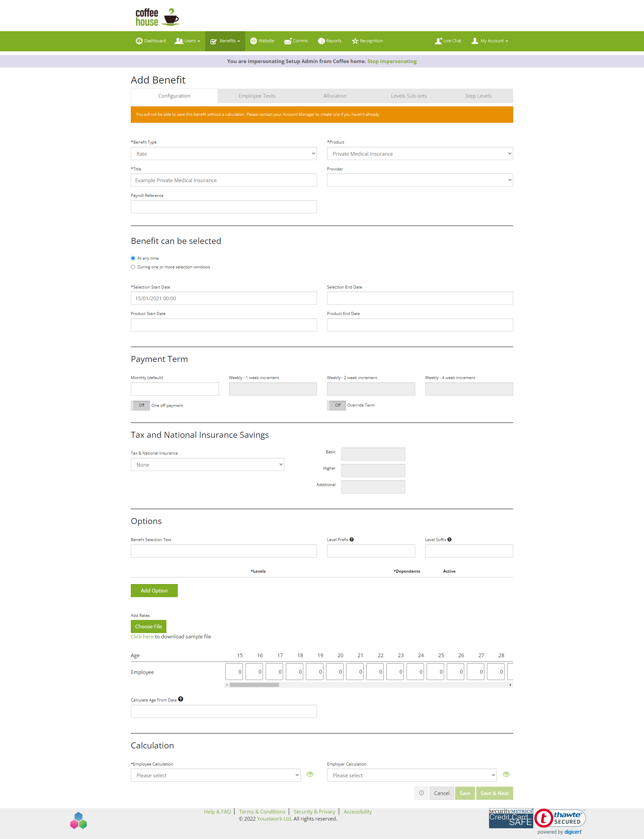Image resolution: width=644 pixels, height=839 pixels.
Task: Toggle the One off payment switch
Action: click(x=140, y=405)
